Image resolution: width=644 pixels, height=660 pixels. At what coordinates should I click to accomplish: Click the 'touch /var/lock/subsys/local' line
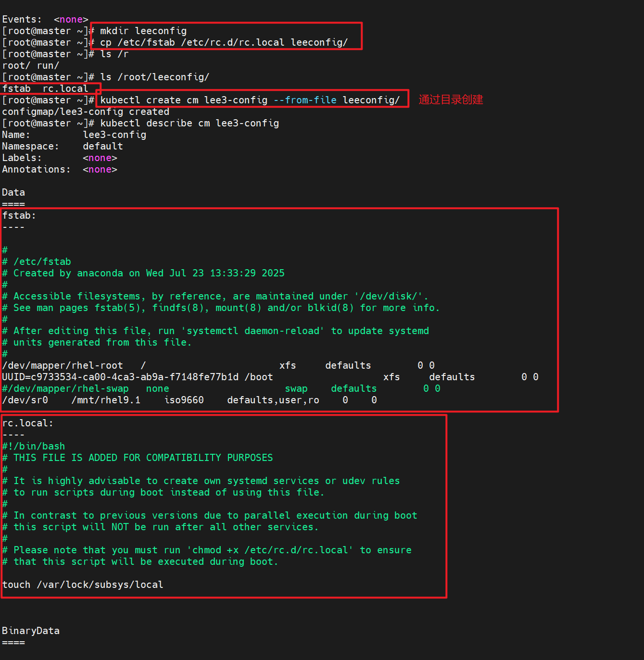(83, 585)
